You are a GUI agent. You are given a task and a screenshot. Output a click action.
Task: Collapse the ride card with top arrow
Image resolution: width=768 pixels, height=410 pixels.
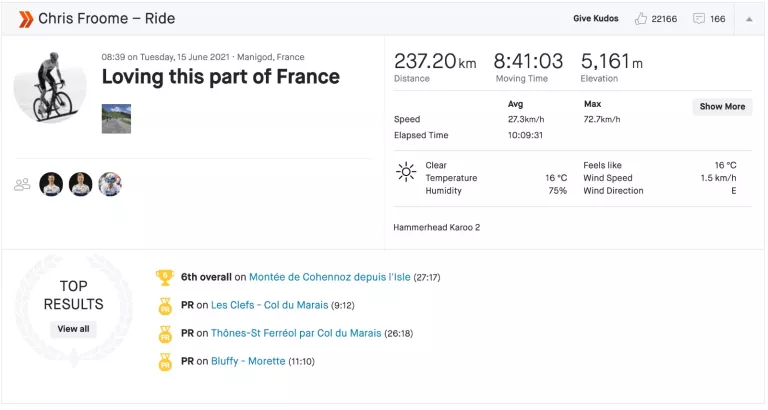tap(749, 19)
